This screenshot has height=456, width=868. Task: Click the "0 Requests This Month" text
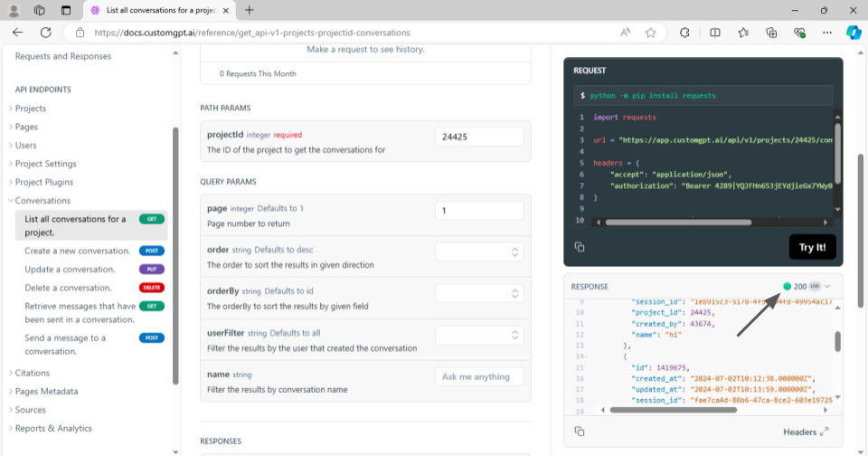click(258, 73)
